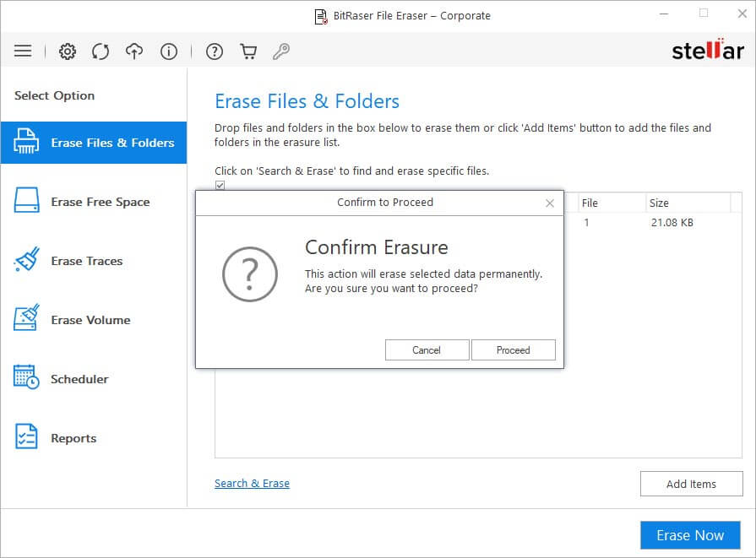This screenshot has height=558, width=756.
Task: Select Erase Free Space option
Action: coord(94,202)
